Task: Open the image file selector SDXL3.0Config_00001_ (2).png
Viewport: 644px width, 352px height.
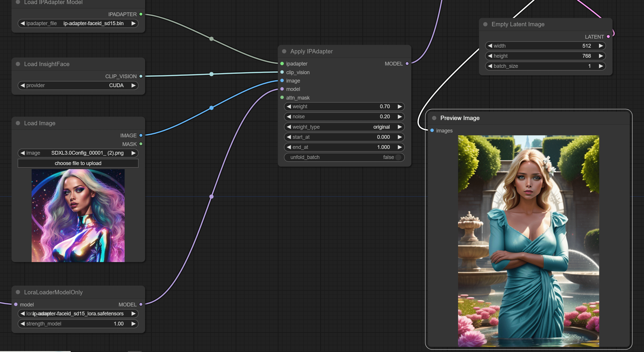Action: click(78, 153)
